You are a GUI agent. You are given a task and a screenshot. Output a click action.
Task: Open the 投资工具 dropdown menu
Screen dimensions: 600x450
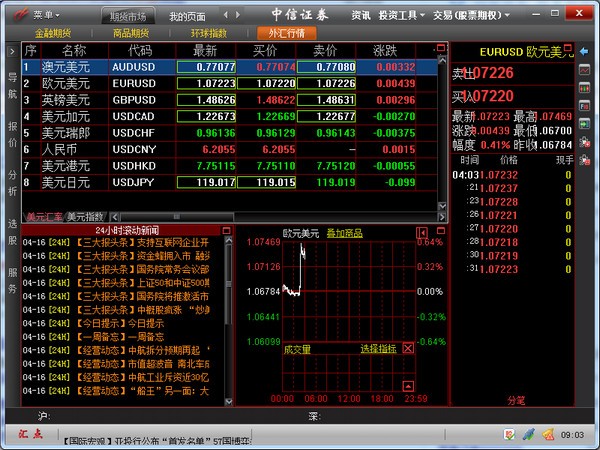click(x=401, y=15)
